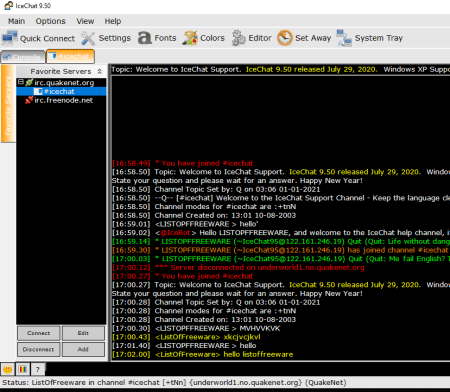Click the Add server button

tap(83, 349)
